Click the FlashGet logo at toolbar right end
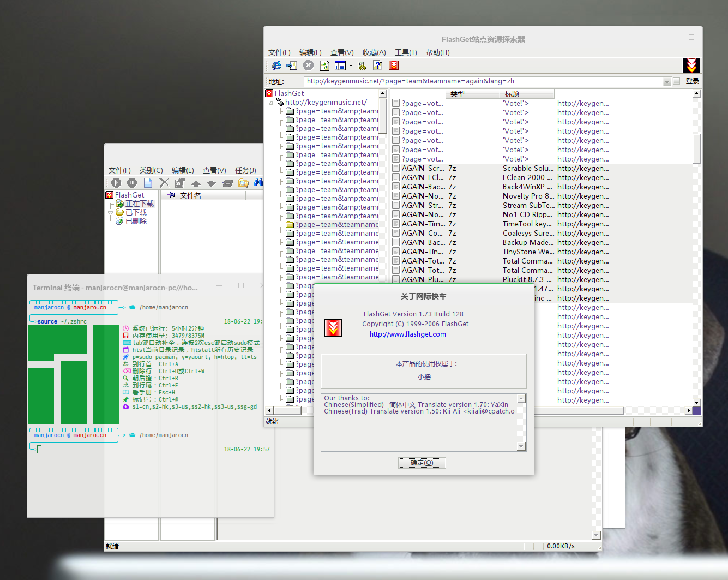Viewport: 728px width, 580px height. tap(691, 65)
